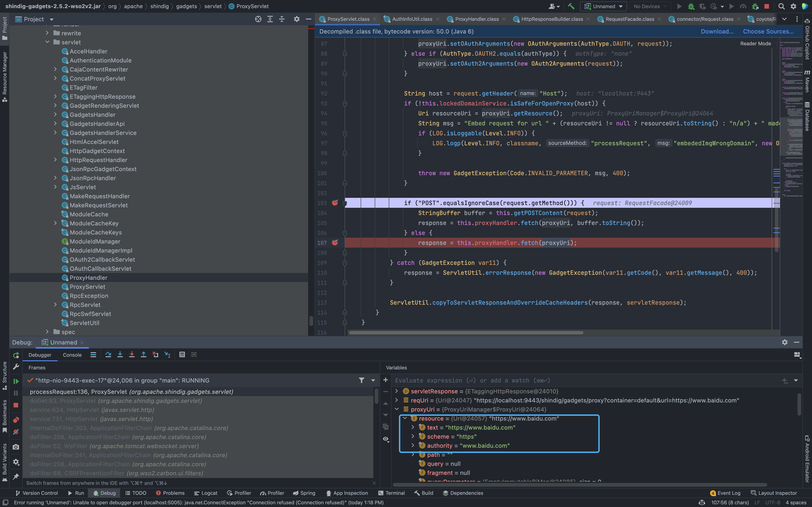Click the Download sources link
Image resolution: width=812 pixels, height=507 pixels.
point(717,31)
